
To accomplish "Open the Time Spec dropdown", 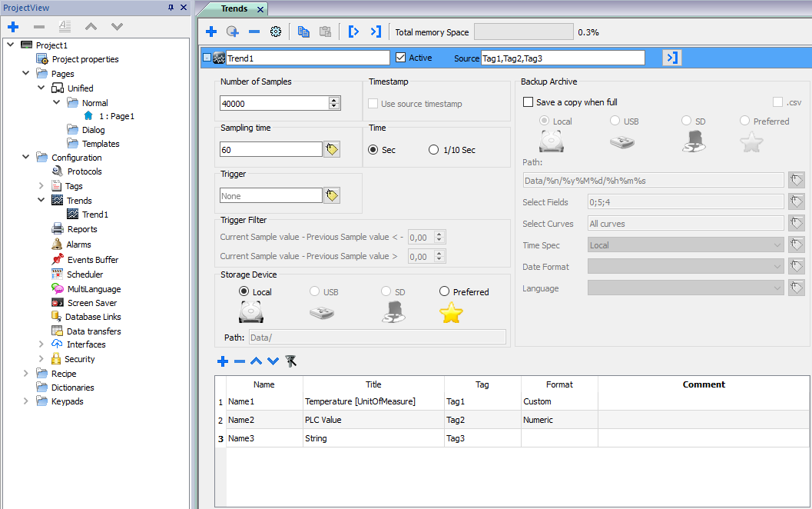I will click(x=777, y=245).
